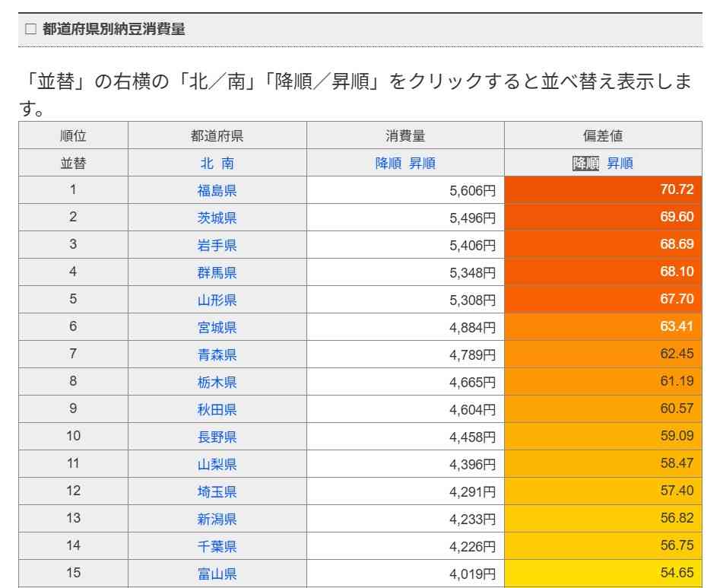Click the 56.75 deviation cell
The width and height of the screenshot is (720, 588).
603,547
